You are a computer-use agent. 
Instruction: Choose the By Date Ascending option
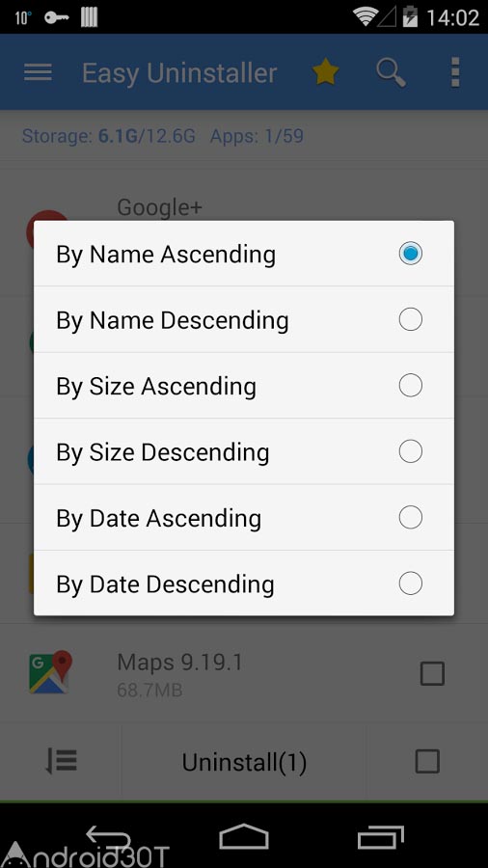[244, 517]
